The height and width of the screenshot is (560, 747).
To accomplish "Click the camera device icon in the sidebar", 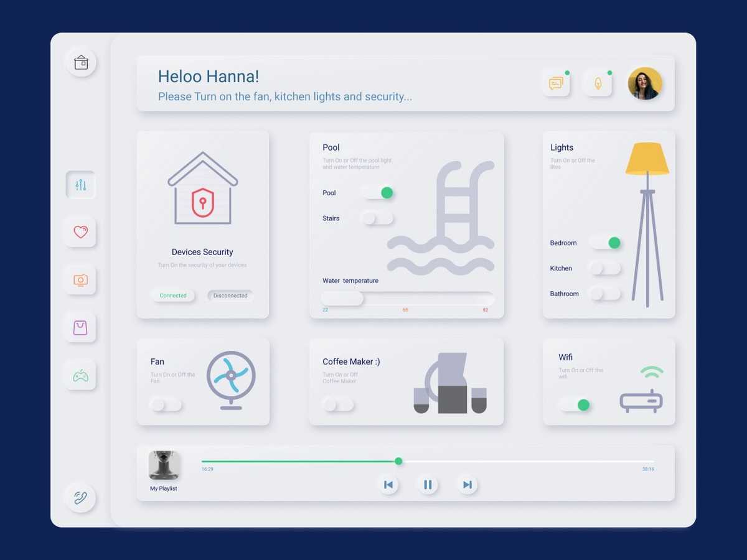I will (80, 280).
